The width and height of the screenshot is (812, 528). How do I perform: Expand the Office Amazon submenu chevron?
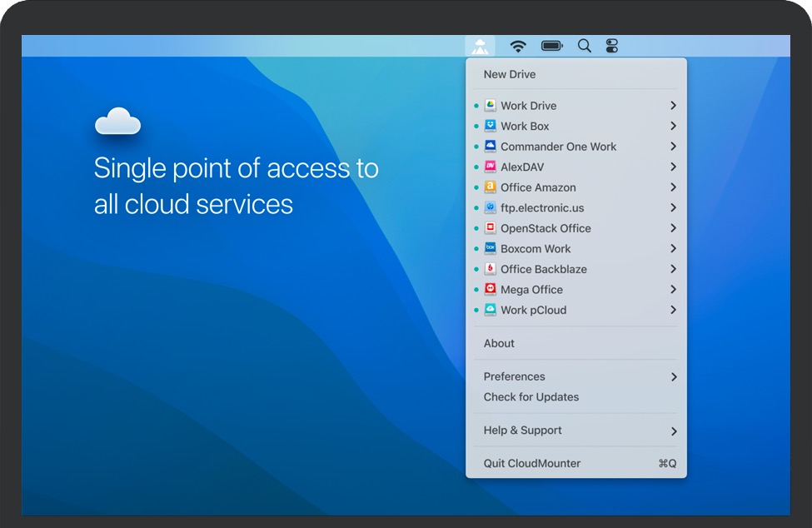coord(673,187)
